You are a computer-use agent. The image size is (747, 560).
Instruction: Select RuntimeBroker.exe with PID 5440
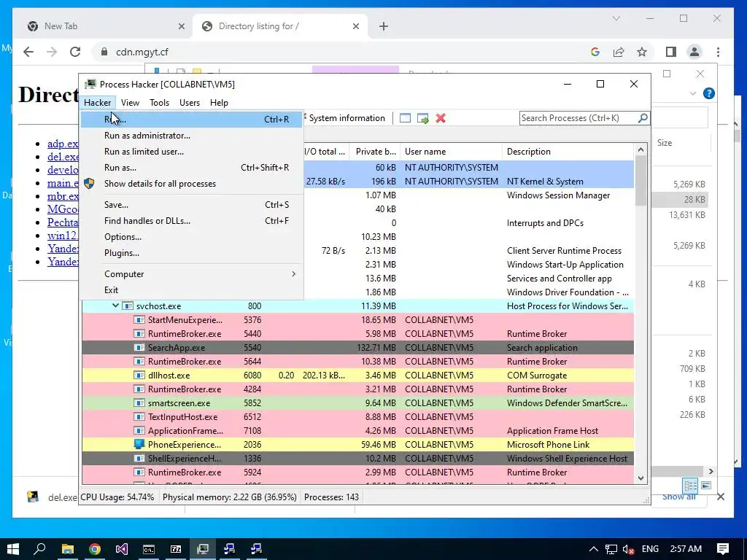tap(357, 334)
